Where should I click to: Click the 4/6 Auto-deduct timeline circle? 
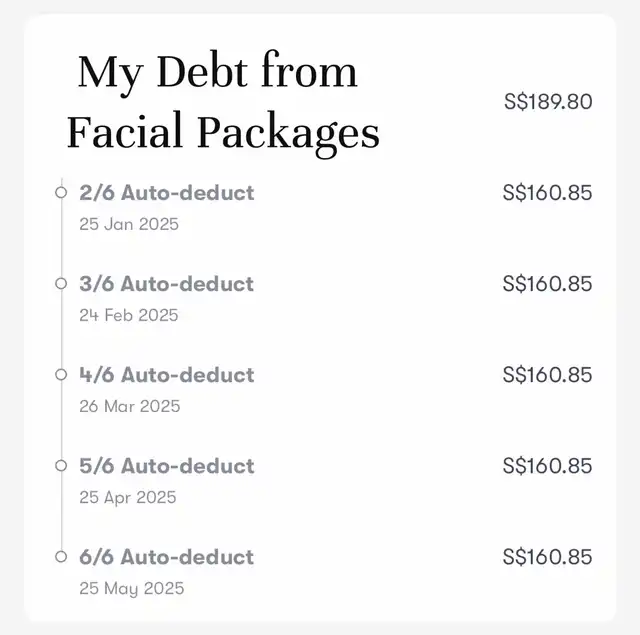tap(61, 375)
